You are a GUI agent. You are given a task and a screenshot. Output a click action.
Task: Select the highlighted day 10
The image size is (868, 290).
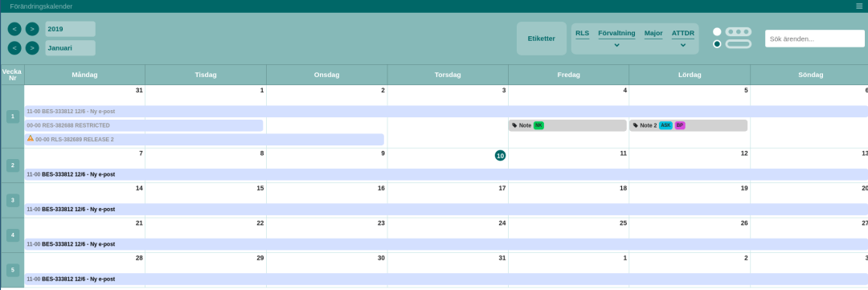(x=500, y=156)
